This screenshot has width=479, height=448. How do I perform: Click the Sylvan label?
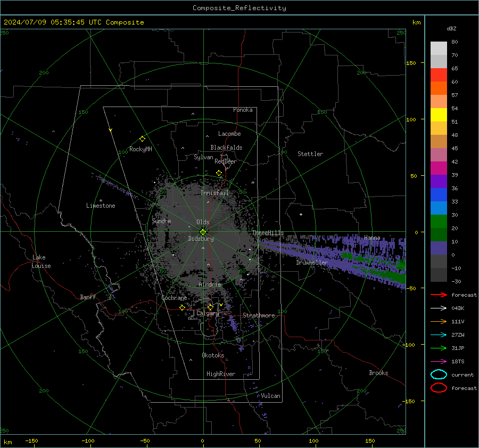203,157
